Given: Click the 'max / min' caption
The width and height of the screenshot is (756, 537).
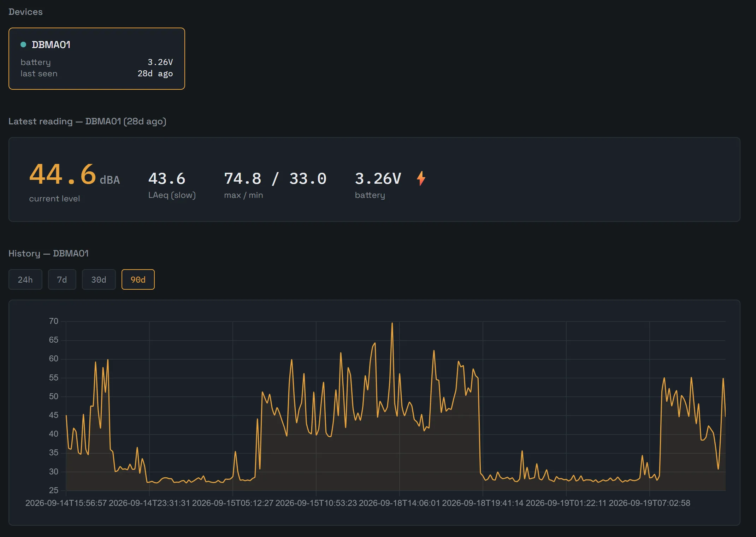Looking at the screenshot, I should [243, 195].
